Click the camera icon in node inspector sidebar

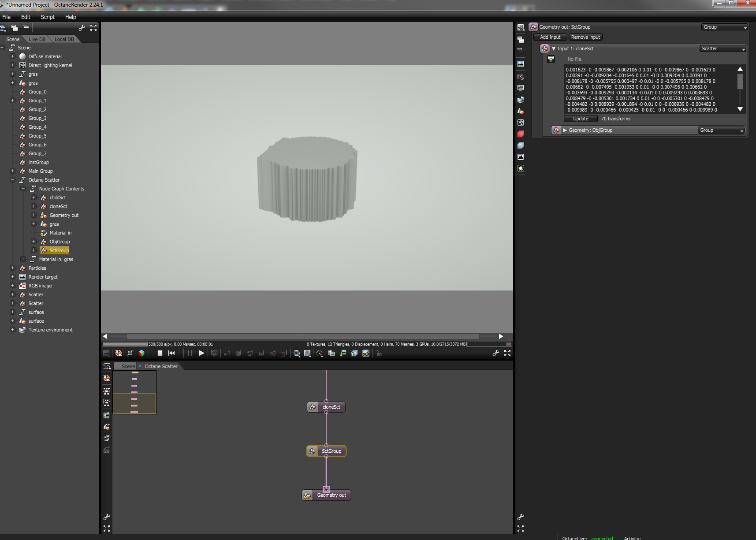pos(521,77)
